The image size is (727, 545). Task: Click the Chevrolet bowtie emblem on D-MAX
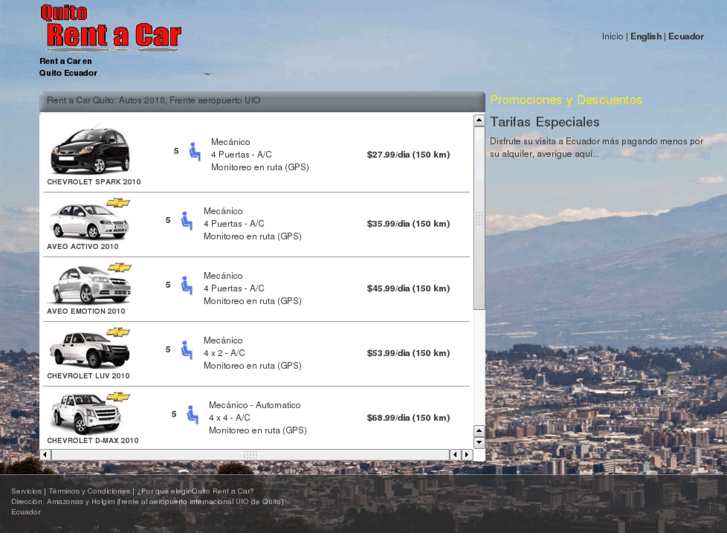coord(118,397)
